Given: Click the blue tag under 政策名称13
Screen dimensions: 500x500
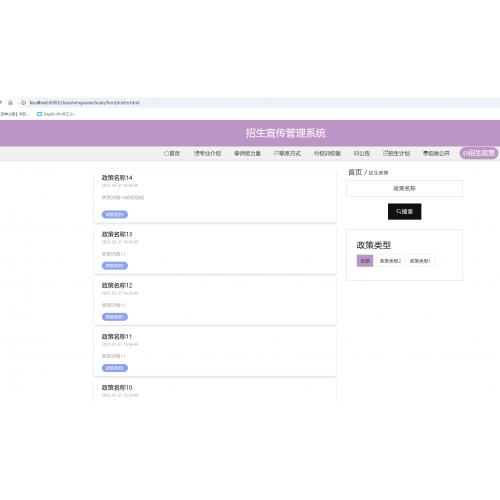Looking at the screenshot, I should [x=115, y=266].
